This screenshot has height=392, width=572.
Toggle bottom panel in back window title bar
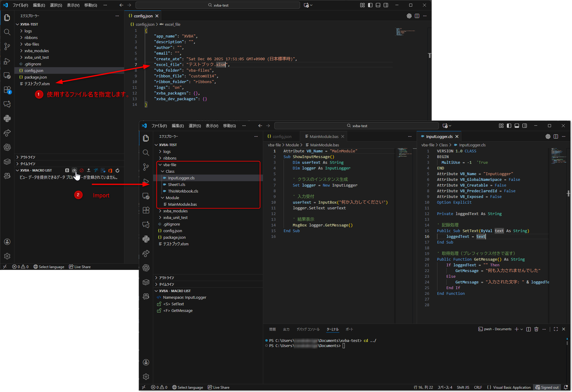[x=378, y=5]
